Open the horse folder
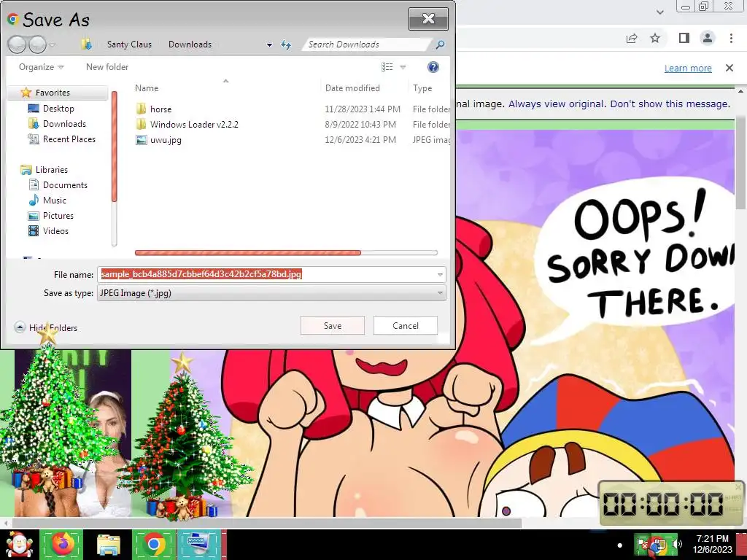Image resolution: width=747 pixels, height=560 pixels. point(160,109)
